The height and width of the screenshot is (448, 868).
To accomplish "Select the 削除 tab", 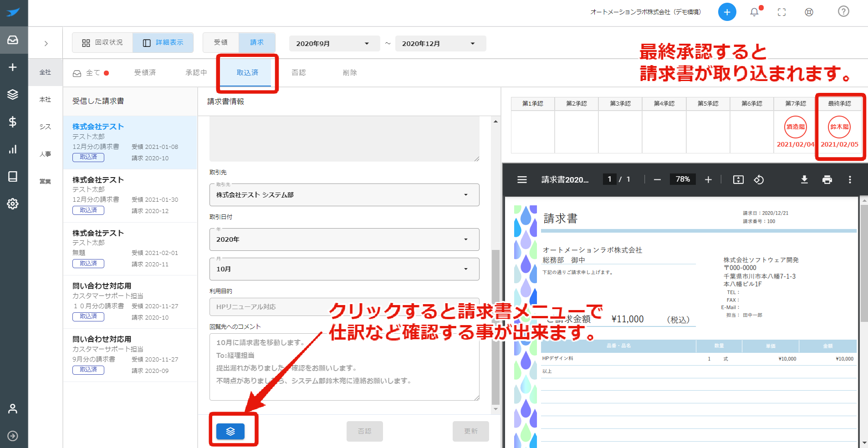I will pos(350,73).
